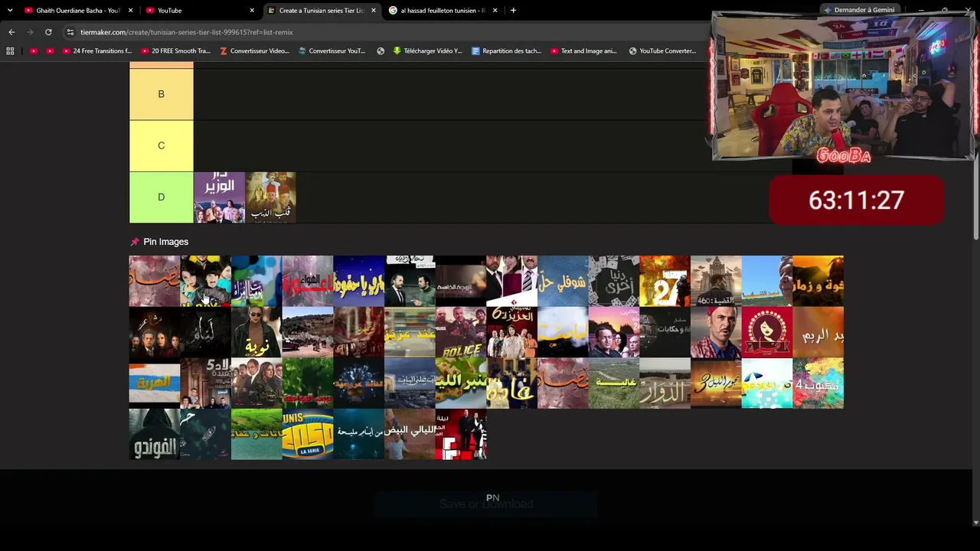The width and height of the screenshot is (980, 551).
Task: Open YouTube Converter bookmark
Action: (x=662, y=51)
